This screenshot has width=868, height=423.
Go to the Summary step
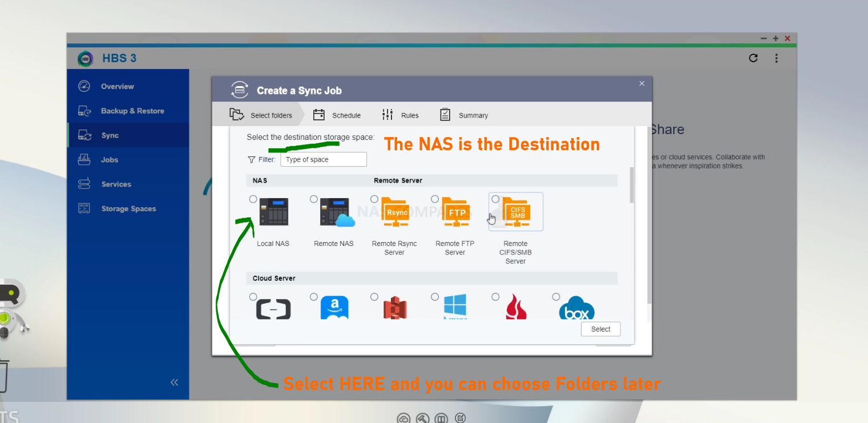coord(464,115)
